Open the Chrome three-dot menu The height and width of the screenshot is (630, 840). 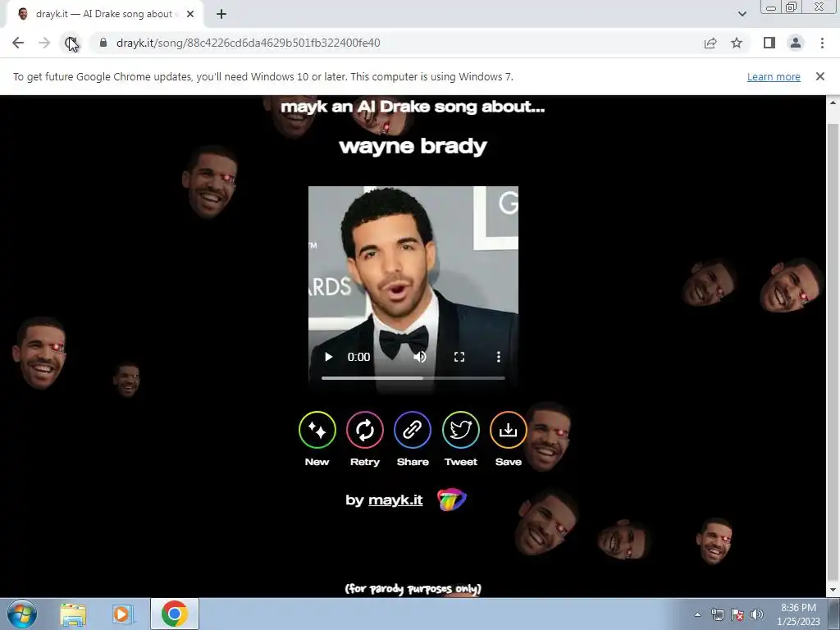point(822,43)
